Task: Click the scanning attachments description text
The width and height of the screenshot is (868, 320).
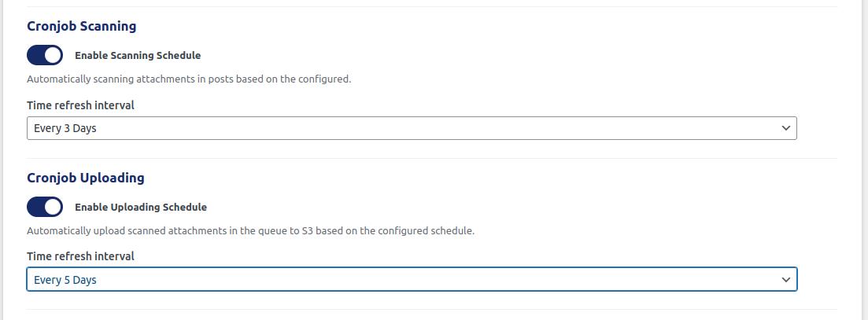Action: tap(189, 79)
